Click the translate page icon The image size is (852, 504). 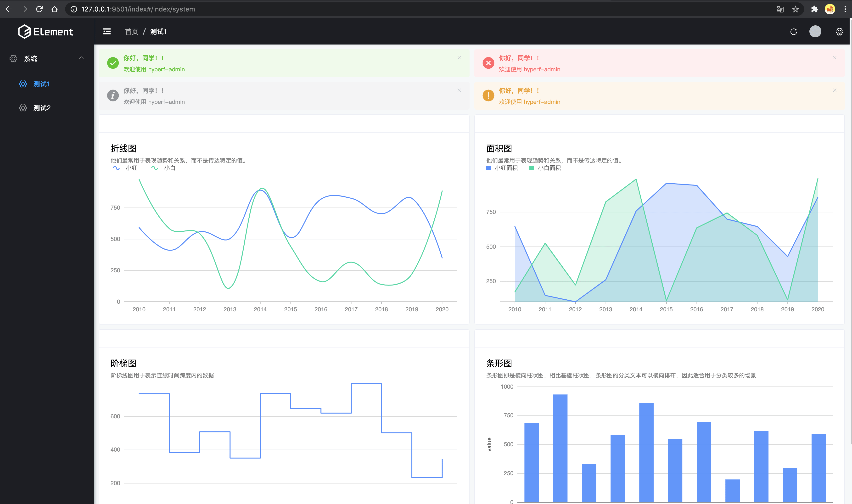coord(780,9)
